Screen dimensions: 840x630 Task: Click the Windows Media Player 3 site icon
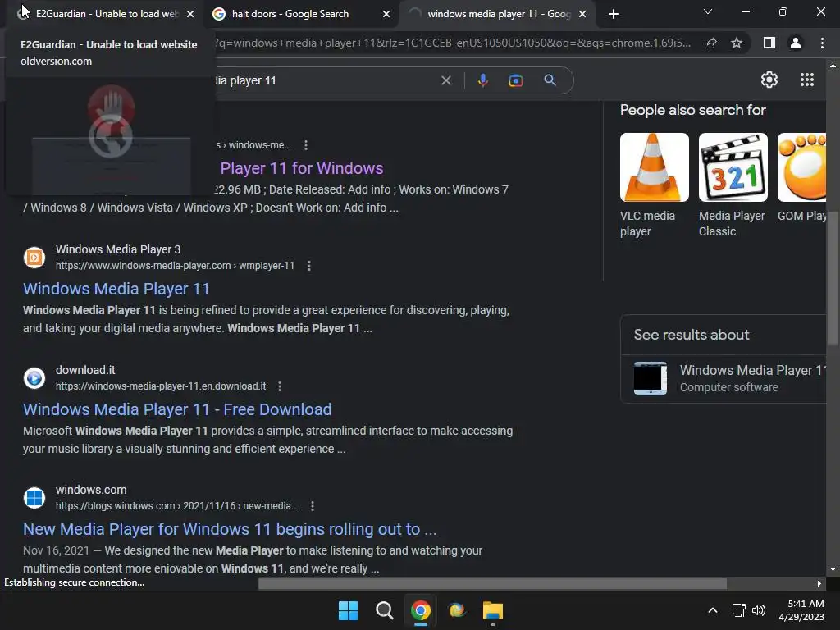click(x=34, y=258)
